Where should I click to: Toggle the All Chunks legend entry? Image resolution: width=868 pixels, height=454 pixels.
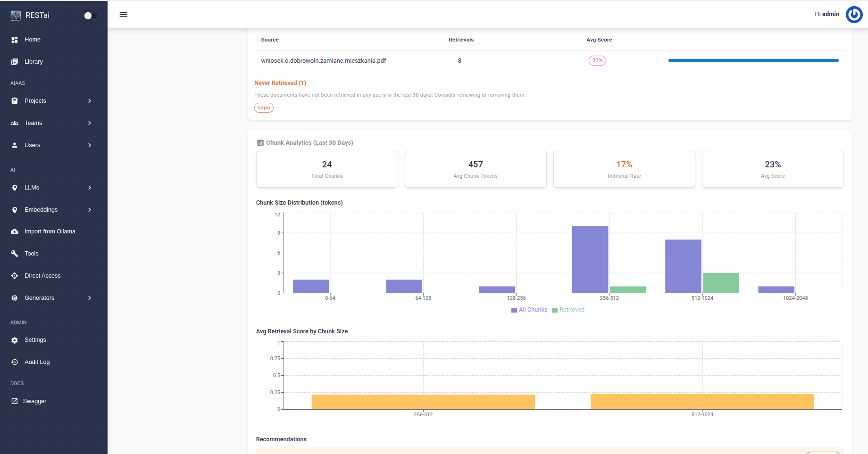pyautogui.click(x=529, y=310)
